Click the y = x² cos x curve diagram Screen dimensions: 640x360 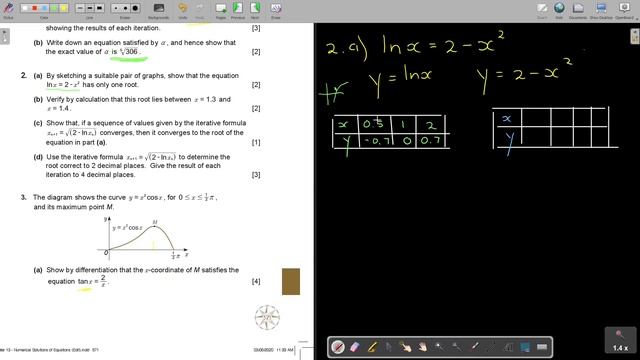point(143,238)
